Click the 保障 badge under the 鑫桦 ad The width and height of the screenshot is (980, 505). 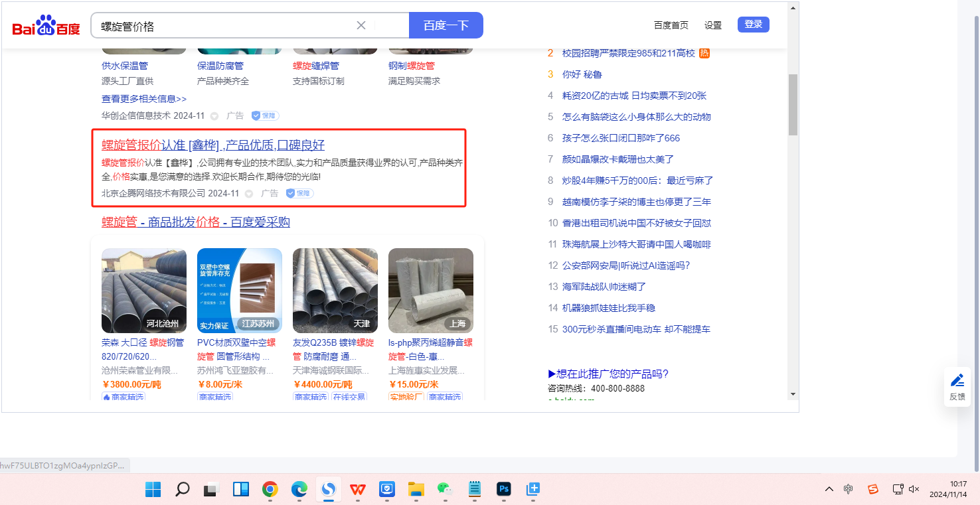299,193
